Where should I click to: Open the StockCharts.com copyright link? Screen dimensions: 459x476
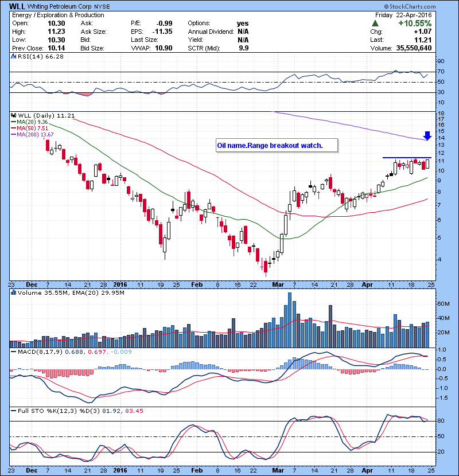click(x=410, y=6)
